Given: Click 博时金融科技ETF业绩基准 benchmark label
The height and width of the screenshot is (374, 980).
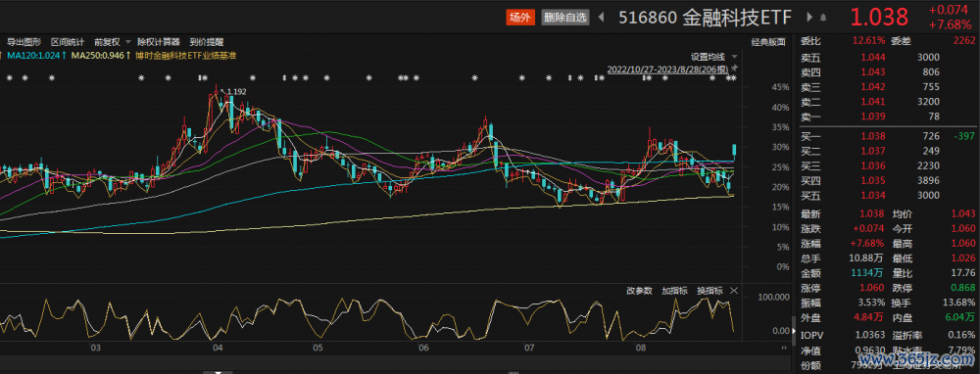Looking at the screenshot, I should pos(185,55).
